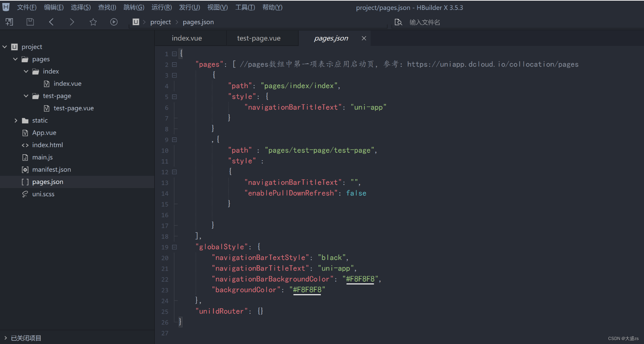The image size is (644, 344).
Task: Open uni.scss in the file tree
Action: click(43, 194)
